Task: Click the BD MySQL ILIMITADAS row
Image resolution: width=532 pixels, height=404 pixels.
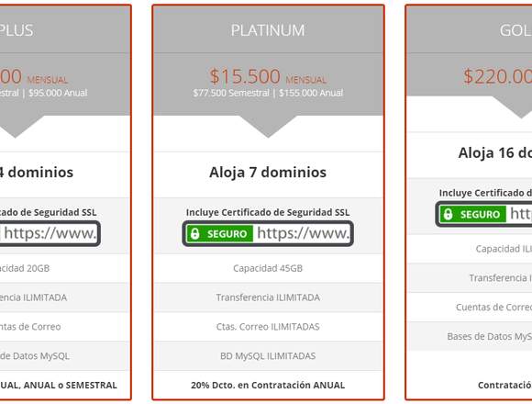Action: [268, 355]
